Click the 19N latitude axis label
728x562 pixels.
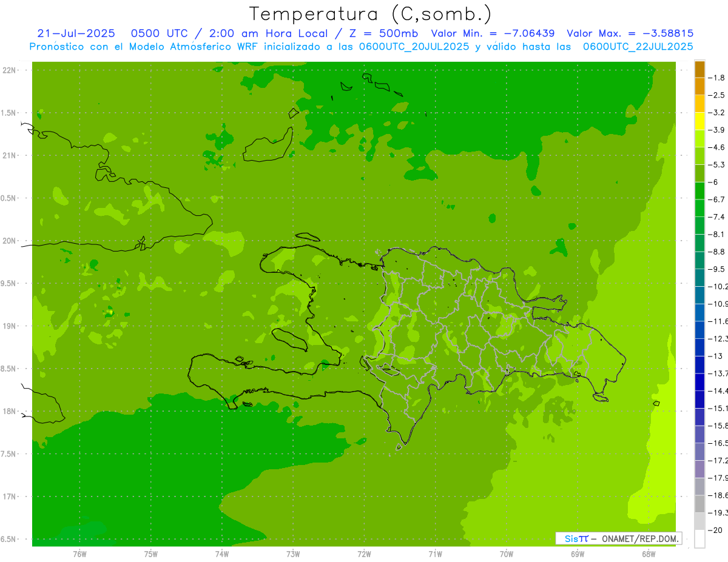click(x=9, y=326)
